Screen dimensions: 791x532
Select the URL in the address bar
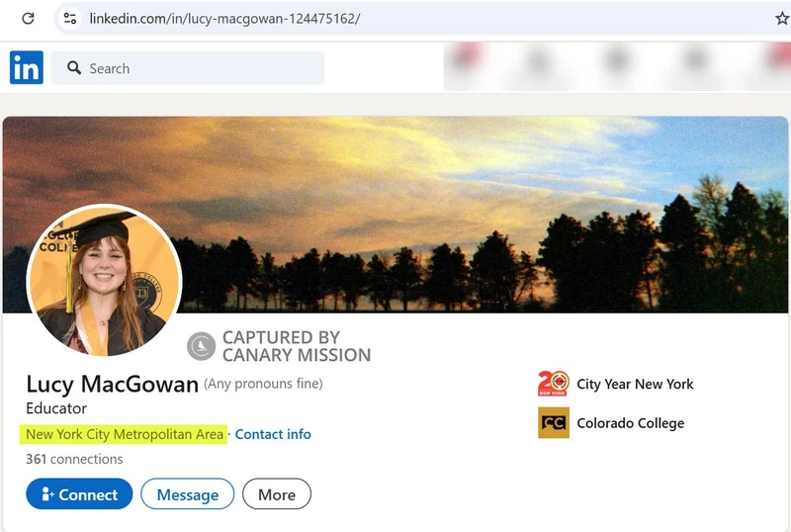(224, 19)
